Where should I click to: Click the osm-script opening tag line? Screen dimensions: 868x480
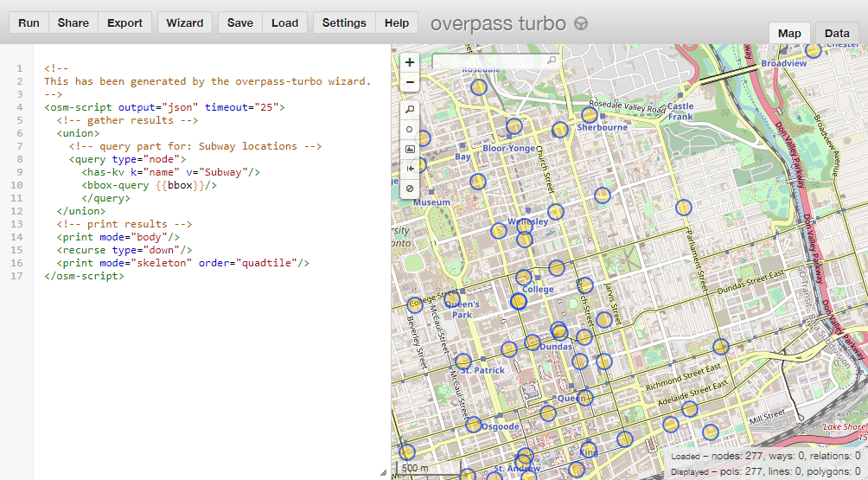pyautogui.click(x=164, y=107)
